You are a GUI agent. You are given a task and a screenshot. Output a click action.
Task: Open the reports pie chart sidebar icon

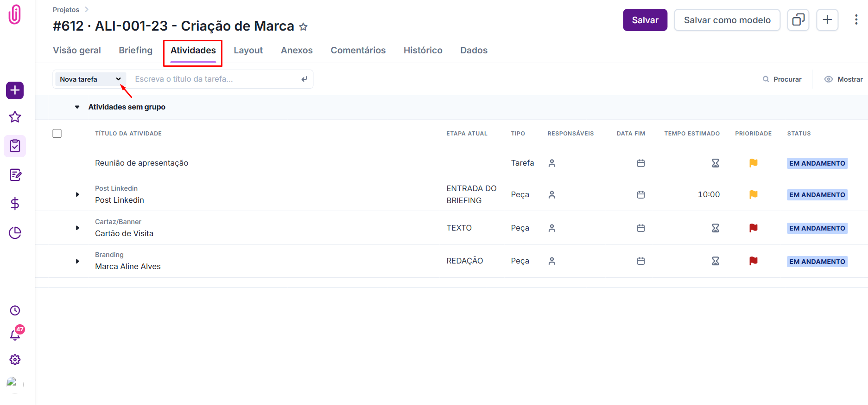pos(15,232)
